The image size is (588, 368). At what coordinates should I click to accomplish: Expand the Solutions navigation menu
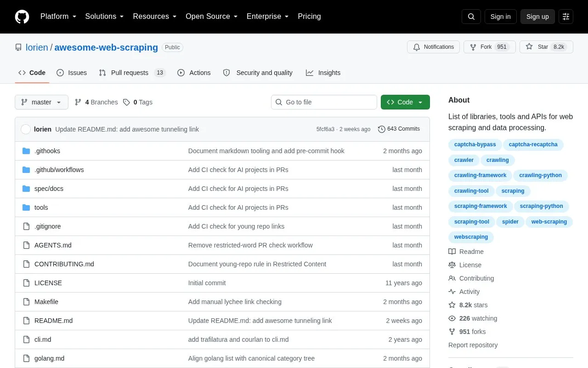[105, 17]
